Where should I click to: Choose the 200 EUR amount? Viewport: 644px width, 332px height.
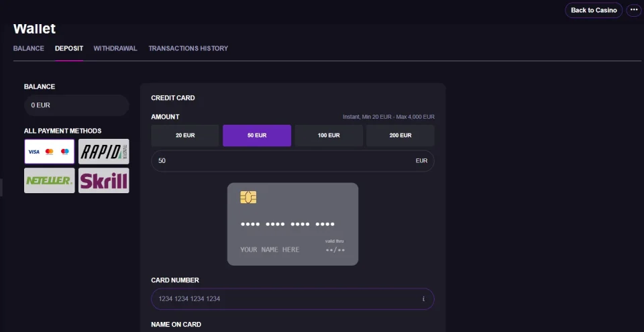coord(400,135)
